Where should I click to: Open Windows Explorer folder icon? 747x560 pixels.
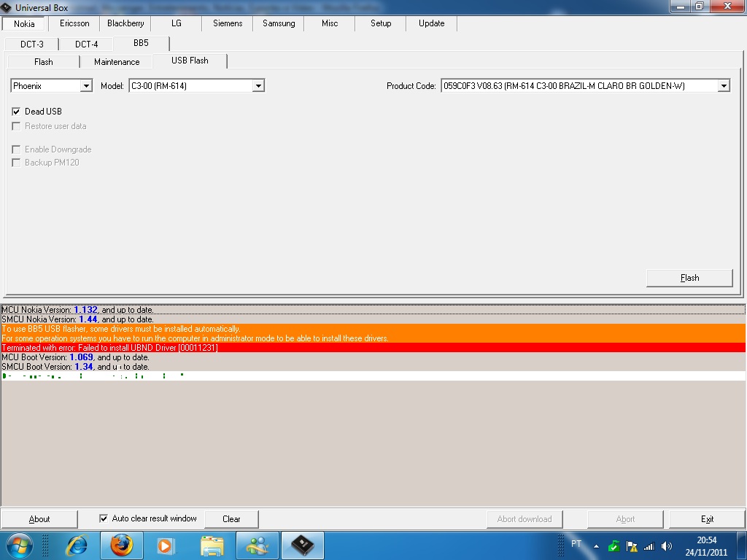[212, 545]
